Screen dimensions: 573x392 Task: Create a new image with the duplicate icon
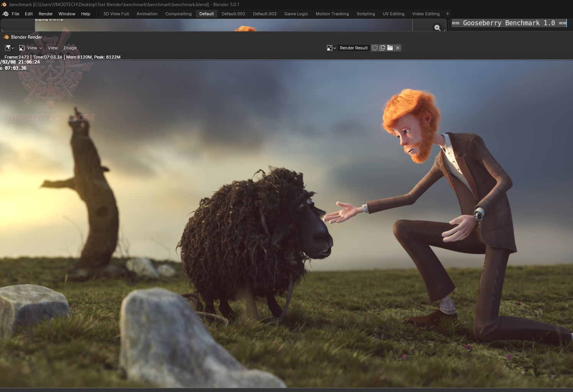pyautogui.click(x=382, y=48)
